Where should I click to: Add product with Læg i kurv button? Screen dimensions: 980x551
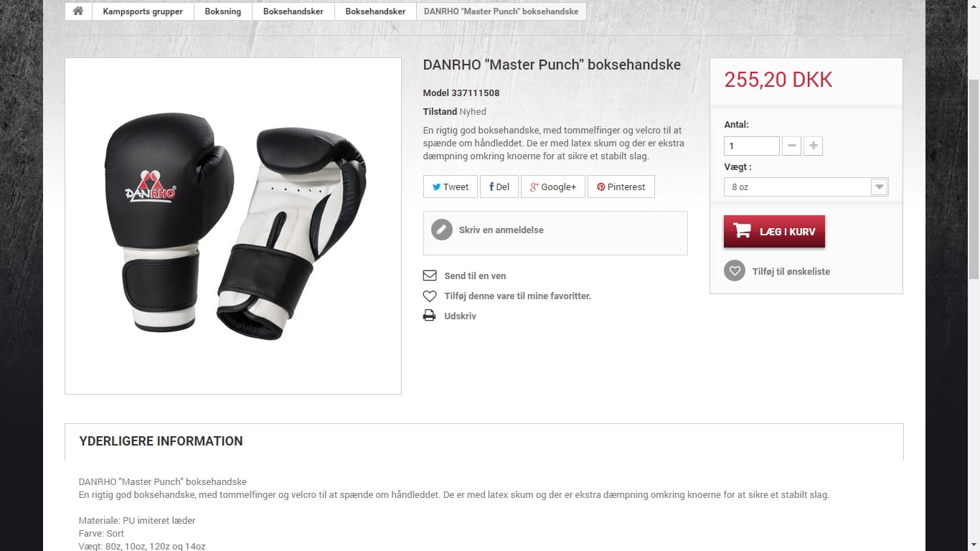[x=774, y=231]
